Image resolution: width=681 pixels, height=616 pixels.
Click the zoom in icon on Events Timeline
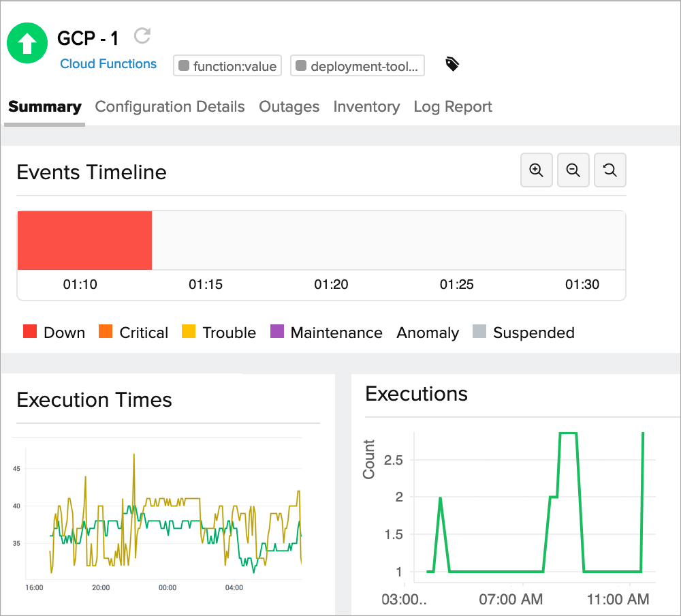536,170
